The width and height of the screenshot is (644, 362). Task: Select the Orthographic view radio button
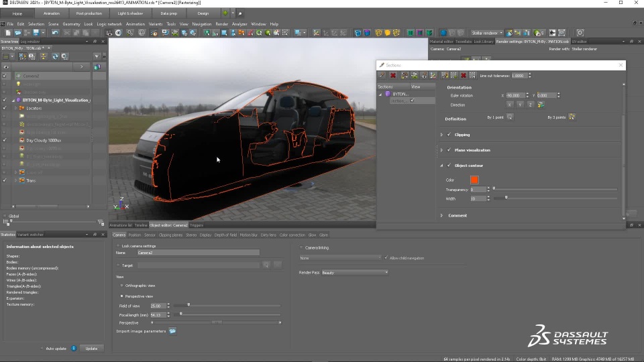point(121,286)
